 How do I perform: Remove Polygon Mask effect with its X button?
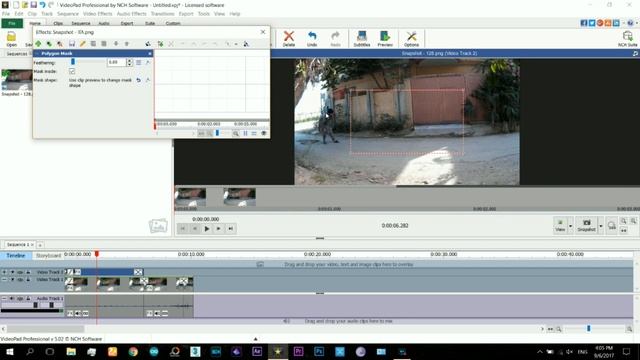tap(150, 53)
